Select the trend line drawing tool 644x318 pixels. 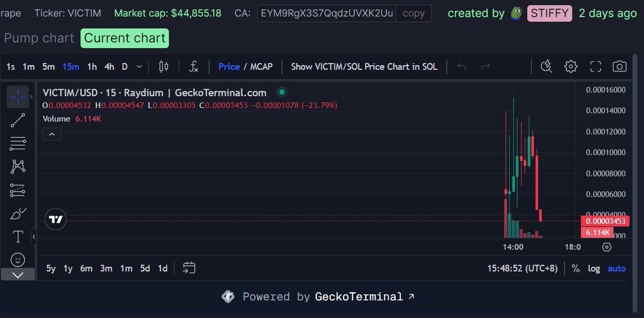click(x=18, y=120)
